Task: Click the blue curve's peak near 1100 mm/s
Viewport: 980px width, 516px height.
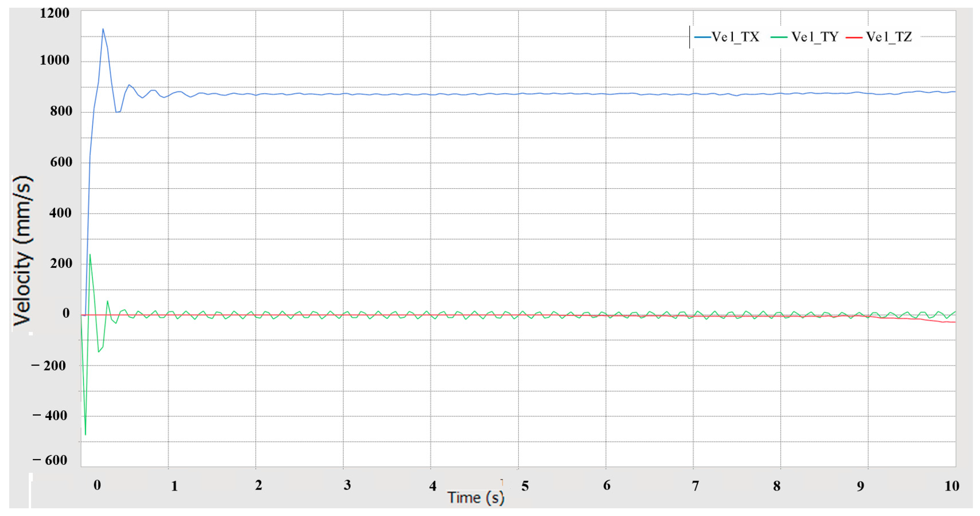Action: 103,29
